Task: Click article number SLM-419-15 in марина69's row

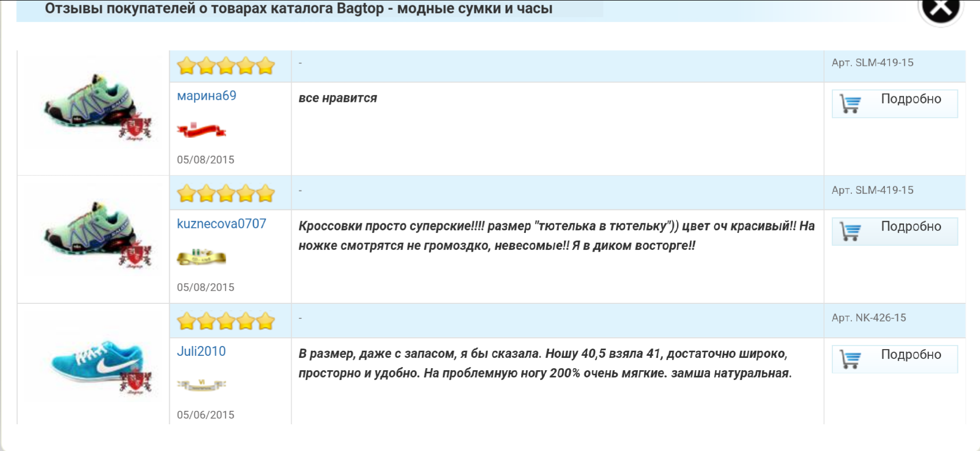Action: point(872,63)
